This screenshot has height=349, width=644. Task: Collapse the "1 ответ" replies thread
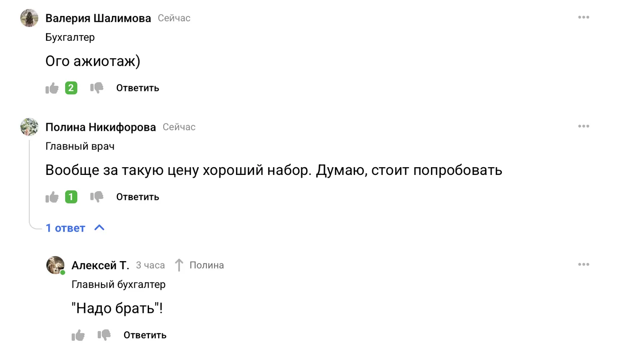[x=75, y=228]
